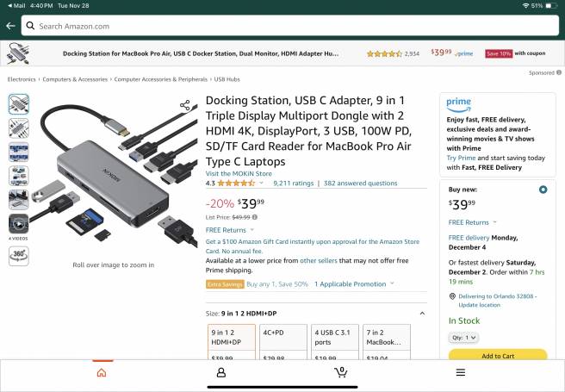The image size is (565, 392).
Task: Open the Home tab icon
Action: coord(102,372)
